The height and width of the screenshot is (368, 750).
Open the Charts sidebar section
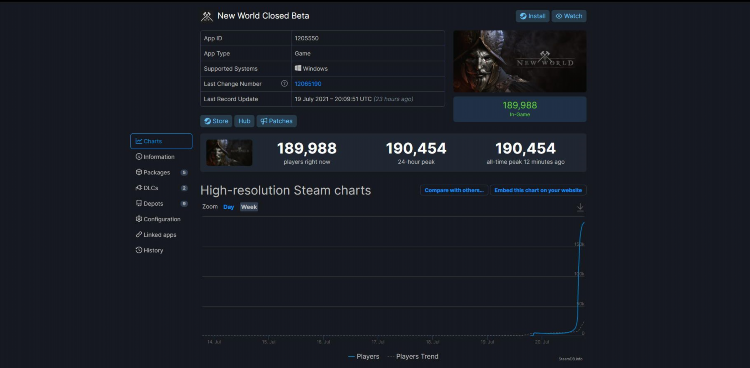tap(161, 141)
